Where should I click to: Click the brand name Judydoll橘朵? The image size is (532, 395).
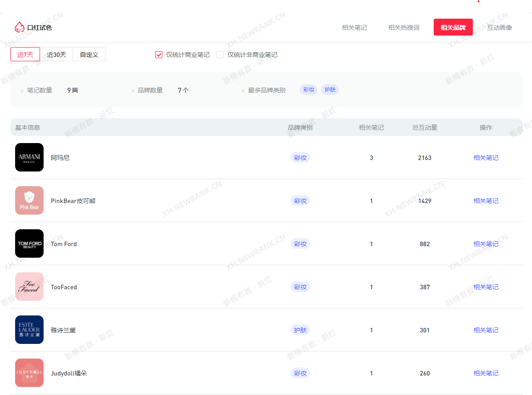coord(69,373)
